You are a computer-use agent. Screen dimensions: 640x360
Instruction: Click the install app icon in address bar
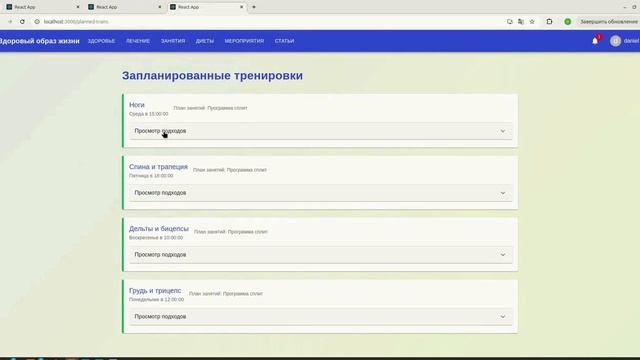[510, 22]
